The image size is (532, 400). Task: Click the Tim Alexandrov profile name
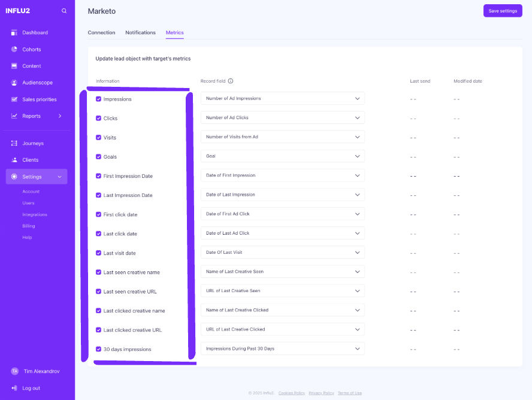(42, 371)
